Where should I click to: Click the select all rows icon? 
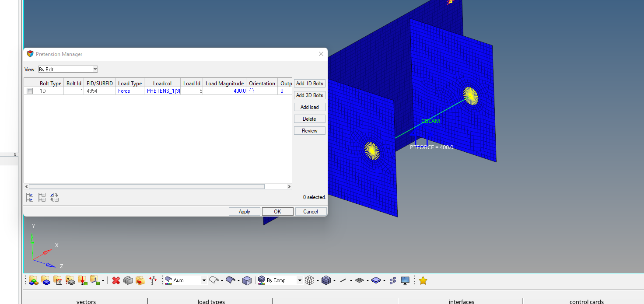pos(30,197)
